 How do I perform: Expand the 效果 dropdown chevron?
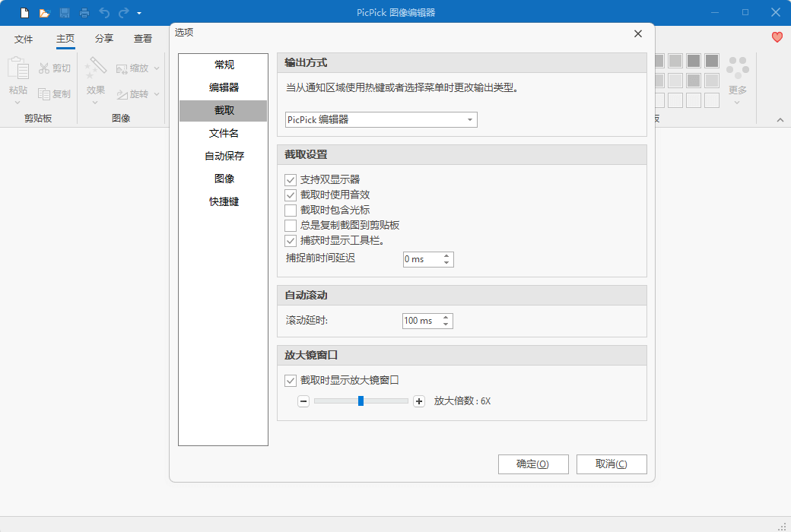click(95, 103)
